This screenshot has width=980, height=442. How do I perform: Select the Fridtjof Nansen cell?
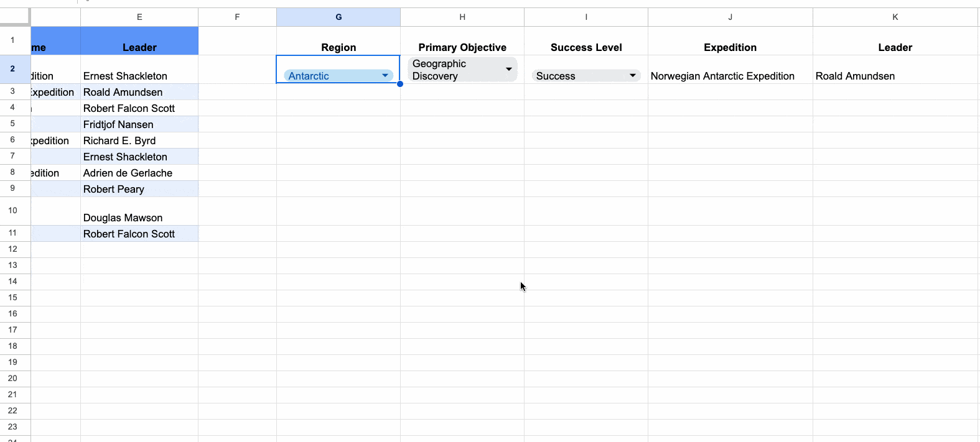click(x=118, y=124)
